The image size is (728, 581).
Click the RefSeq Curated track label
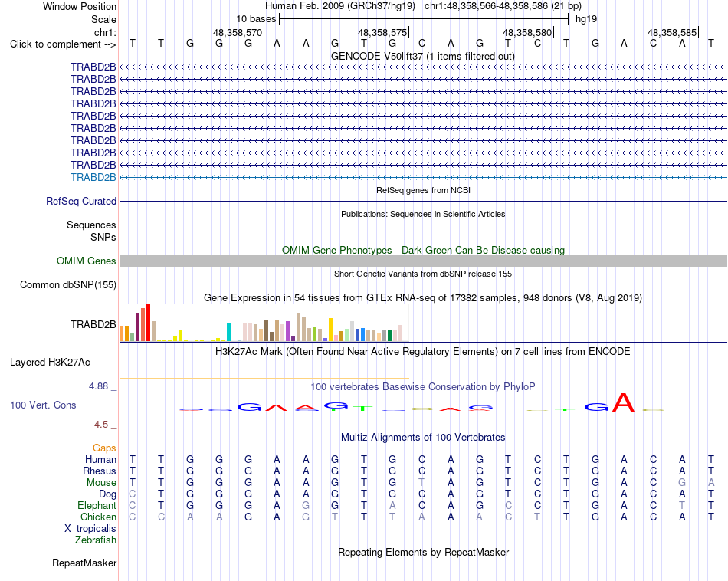[x=80, y=201]
